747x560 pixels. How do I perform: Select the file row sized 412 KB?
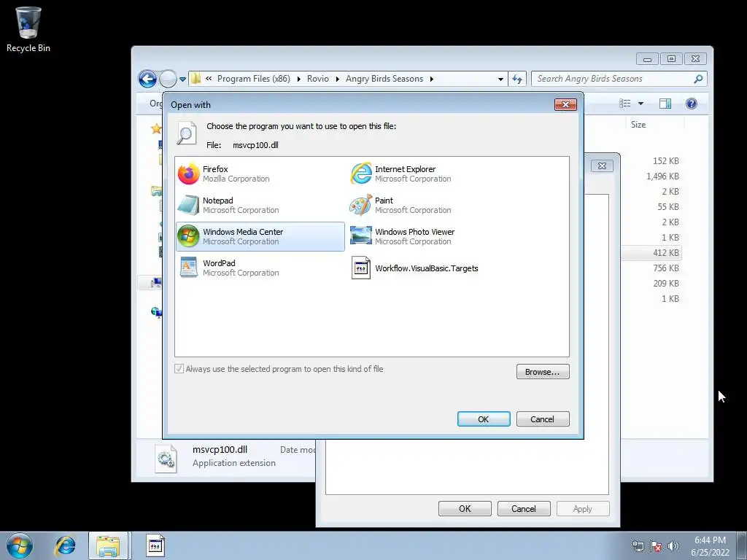(651, 253)
